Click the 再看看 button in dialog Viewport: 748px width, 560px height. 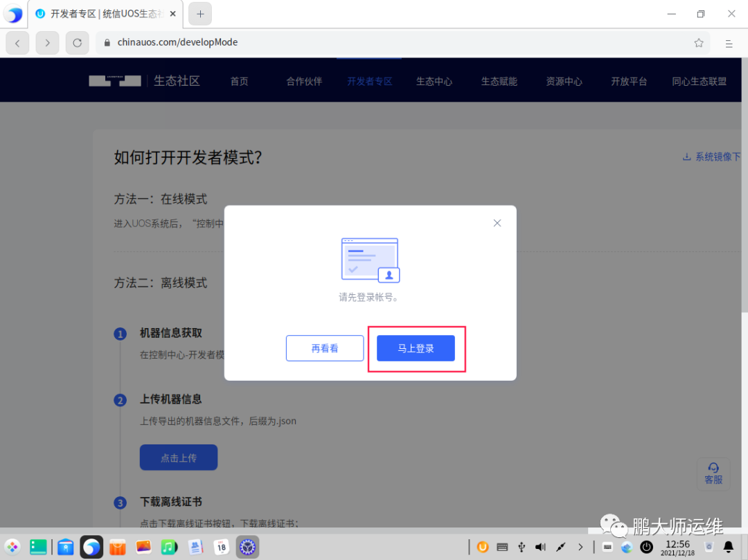[x=325, y=348]
